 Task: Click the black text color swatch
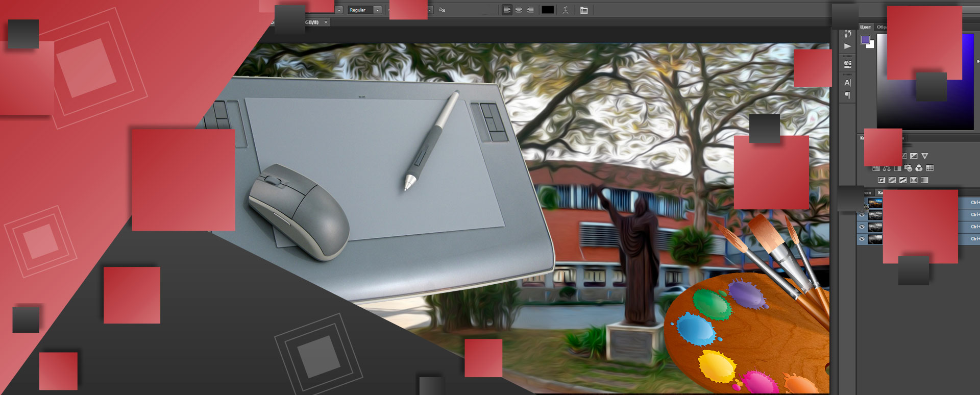coord(548,10)
